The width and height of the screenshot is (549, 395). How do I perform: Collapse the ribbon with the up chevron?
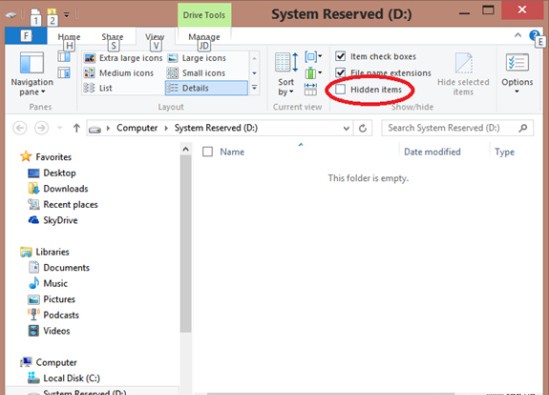(517, 35)
